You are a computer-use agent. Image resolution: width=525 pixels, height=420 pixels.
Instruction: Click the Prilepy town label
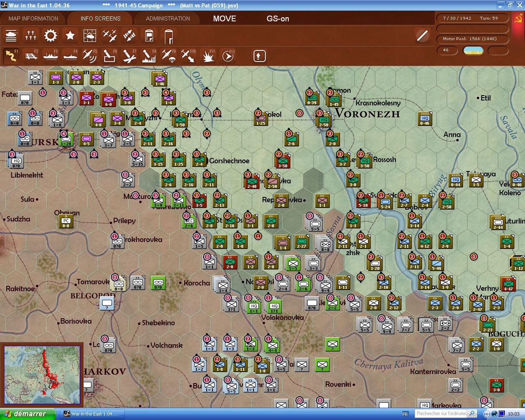tap(124, 221)
